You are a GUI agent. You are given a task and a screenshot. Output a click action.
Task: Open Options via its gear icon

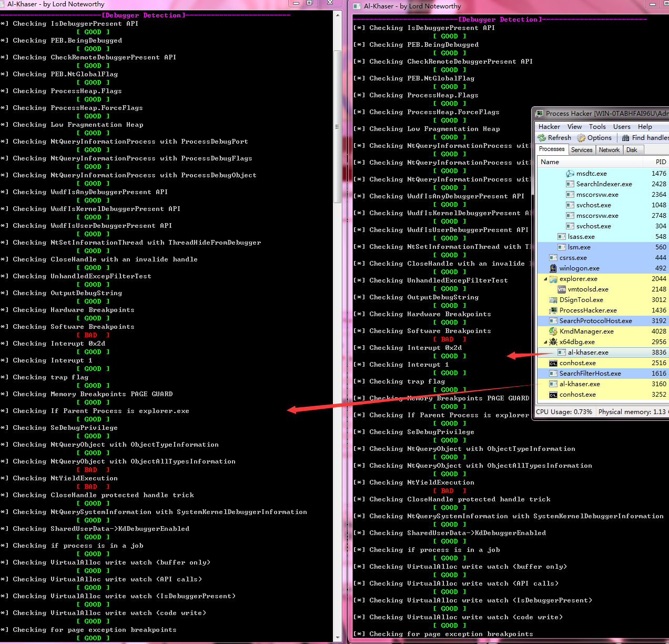pos(581,138)
